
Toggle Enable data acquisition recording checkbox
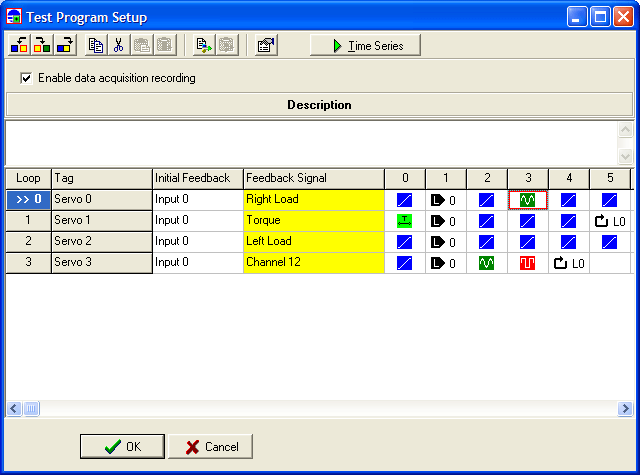click(x=26, y=78)
